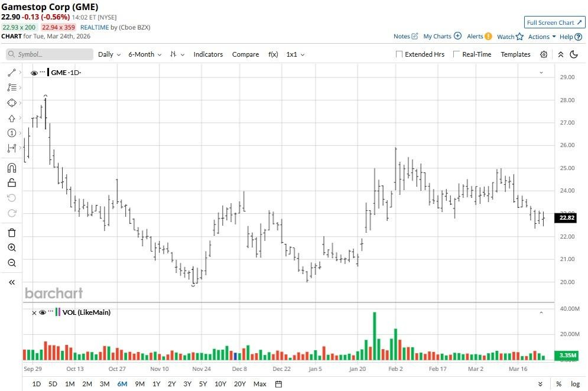Toggle percent scale button
This screenshot has width=588, height=391.
coord(559,384)
